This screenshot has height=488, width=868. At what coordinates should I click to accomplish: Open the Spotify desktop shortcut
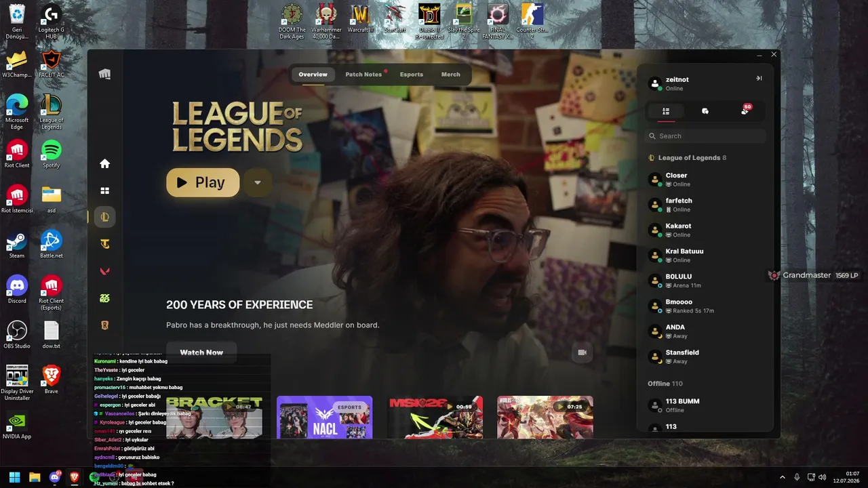click(52, 155)
